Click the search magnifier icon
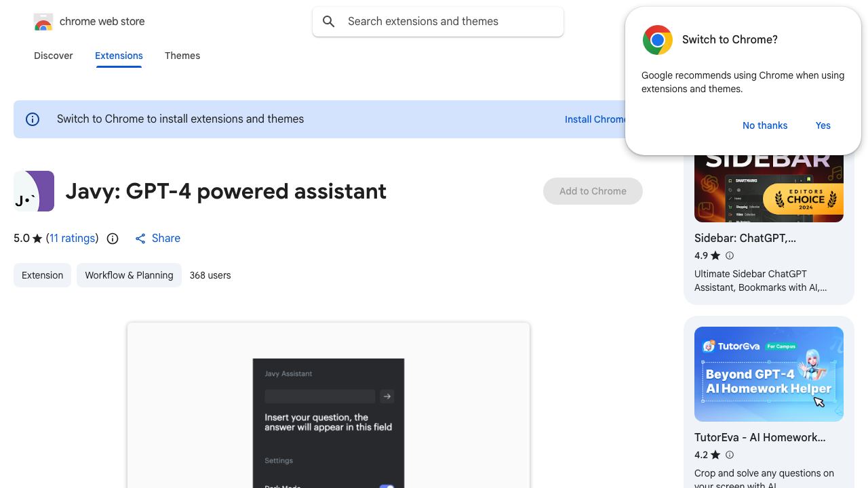 (329, 22)
